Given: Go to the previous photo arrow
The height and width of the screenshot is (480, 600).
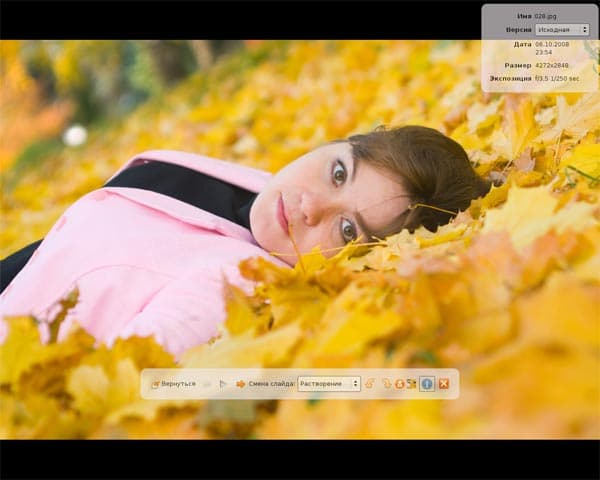Looking at the screenshot, I should pos(208,384).
